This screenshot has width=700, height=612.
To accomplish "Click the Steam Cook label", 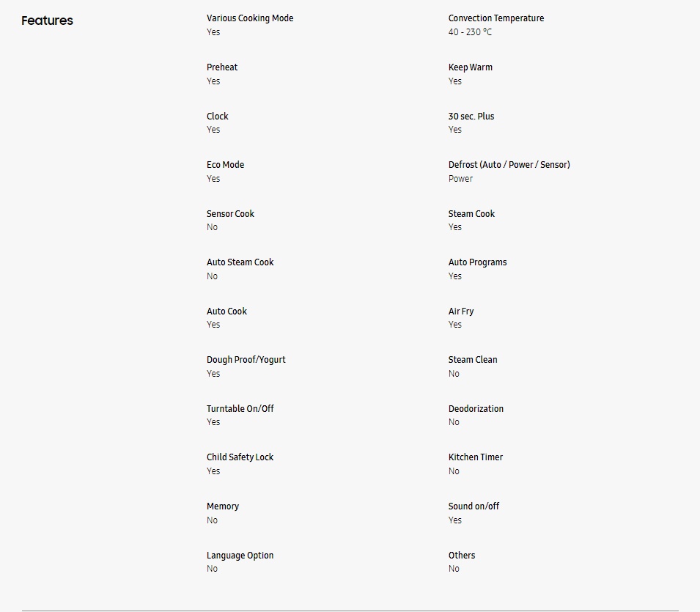I will [x=471, y=214].
